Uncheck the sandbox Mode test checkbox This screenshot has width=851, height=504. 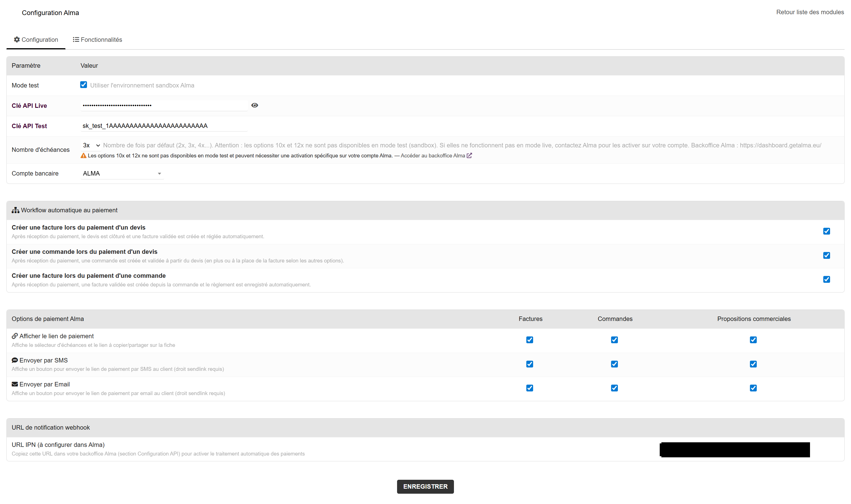(84, 85)
